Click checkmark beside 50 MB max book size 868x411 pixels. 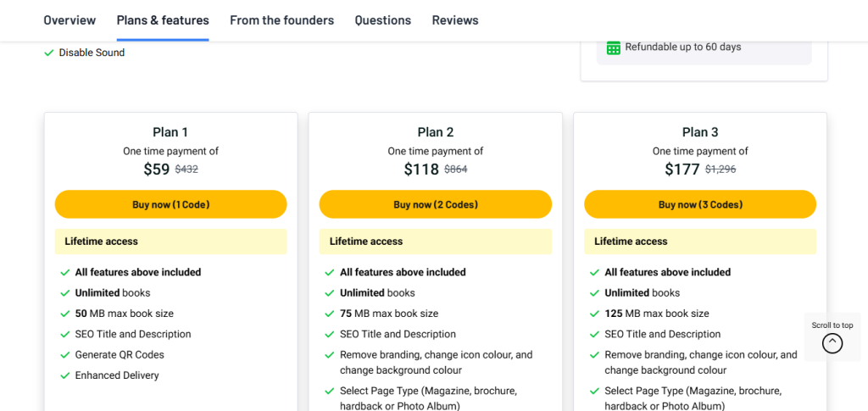pyautogui.click(x=64, y=314)
